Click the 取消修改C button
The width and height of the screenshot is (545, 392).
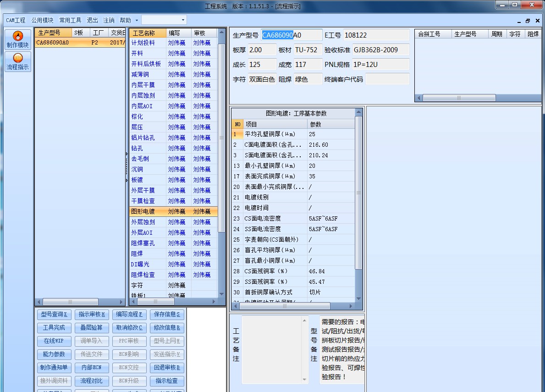[x=129, y=328]
